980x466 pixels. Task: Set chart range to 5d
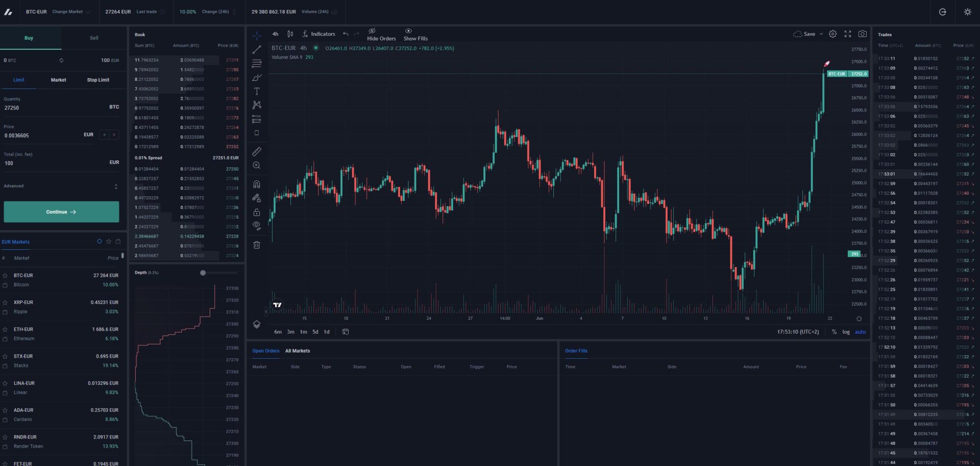315,332
